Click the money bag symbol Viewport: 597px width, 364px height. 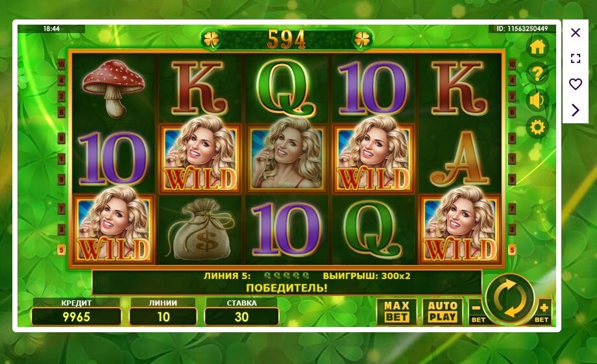pyautogui.click(x=202, y=230)
